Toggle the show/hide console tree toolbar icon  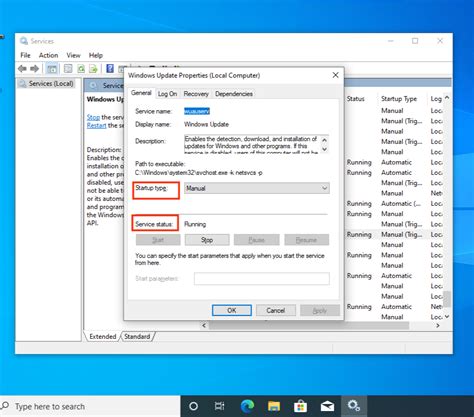coord(51,69)
